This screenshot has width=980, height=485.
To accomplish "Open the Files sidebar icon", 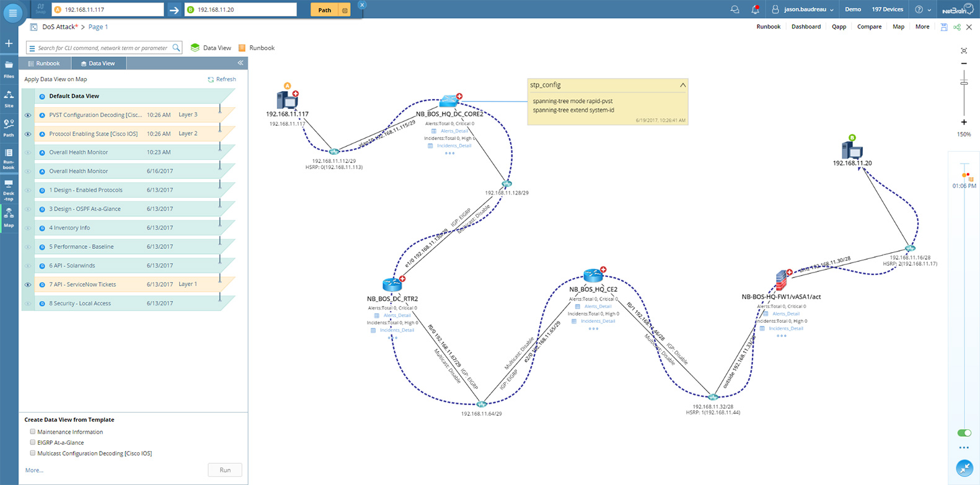I will coord(9,69).
